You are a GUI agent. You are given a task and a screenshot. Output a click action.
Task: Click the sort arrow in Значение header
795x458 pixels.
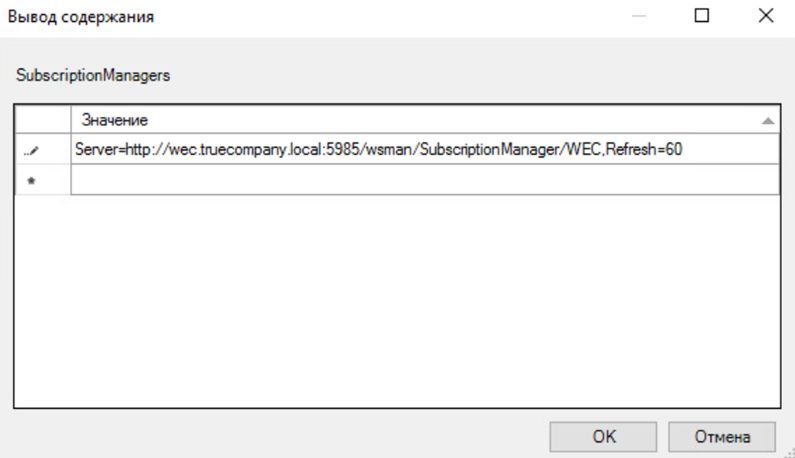[767, 121]
